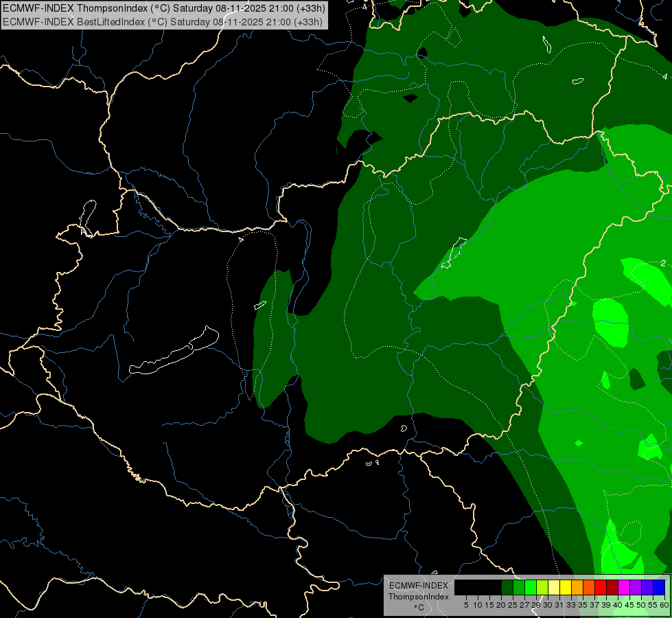Image resolution: width=672 pixels, height=618 pixels.
Task: Click the dark green 20–25 legend swatch
Action: tap(507, 587)
